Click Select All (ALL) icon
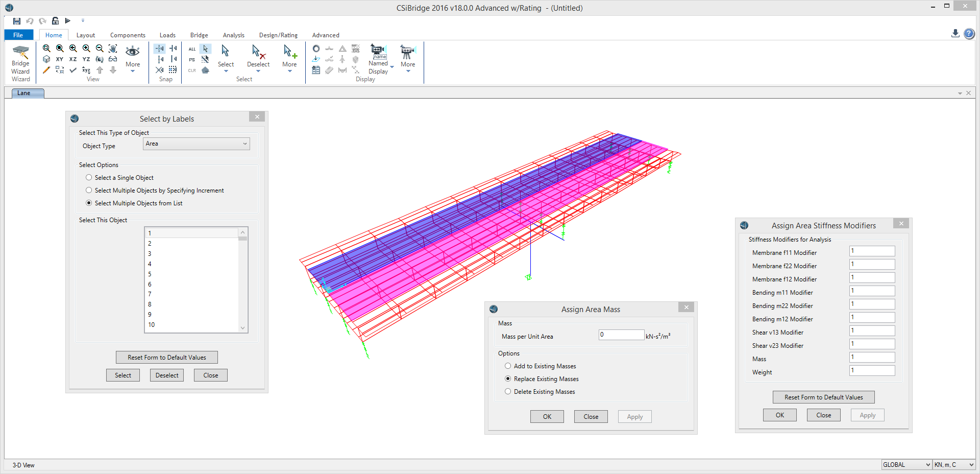The image size is (980, 474). coord(192,49)
